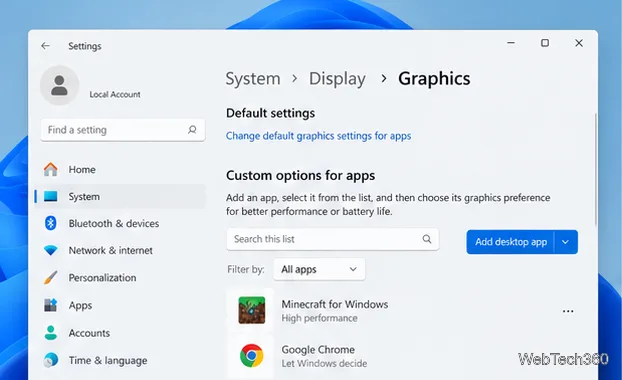Click the Bluetooth icon in the sidebar
Screen dimensions: 622x380
(50, 223)
